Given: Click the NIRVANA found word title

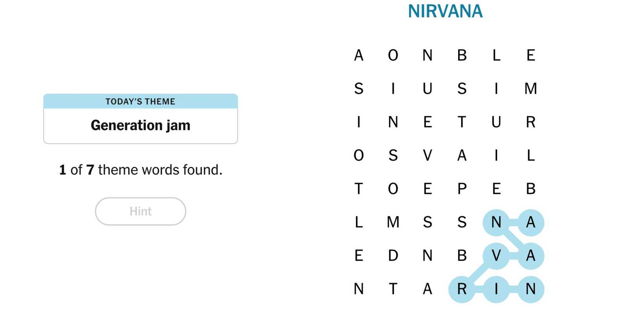Looking at the screenshot, I should tap(445, 11).
